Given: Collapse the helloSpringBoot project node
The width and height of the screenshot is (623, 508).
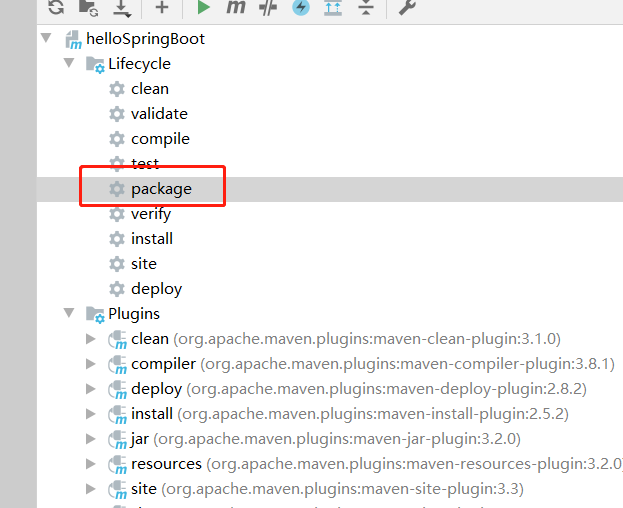Looking at the screenshot, I should [45, 38].
